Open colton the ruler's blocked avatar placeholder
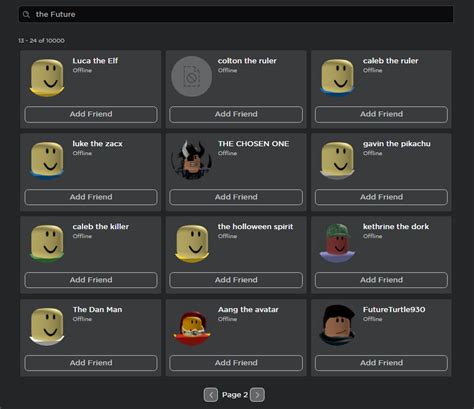 tap(192, 76)
